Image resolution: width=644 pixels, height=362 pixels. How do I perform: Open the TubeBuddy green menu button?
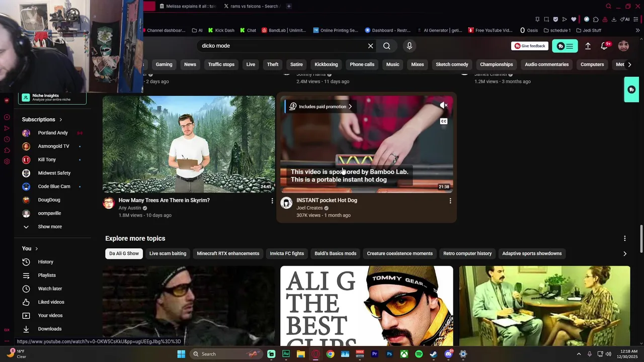pos(565,46)
